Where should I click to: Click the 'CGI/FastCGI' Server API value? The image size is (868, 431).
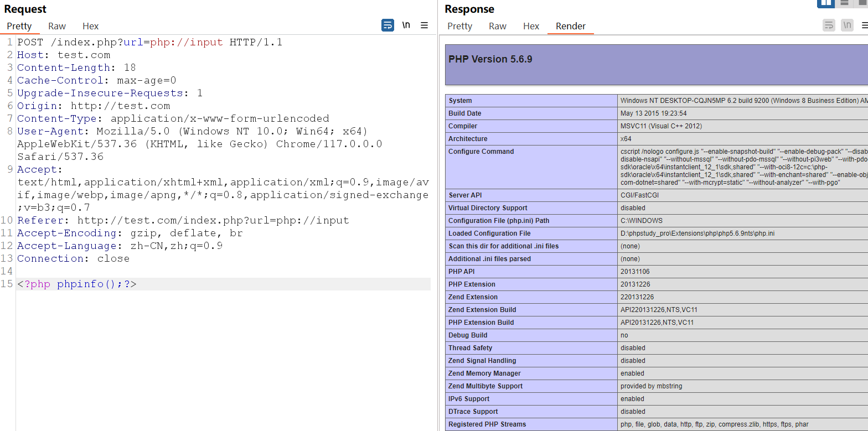pos(639,195)
